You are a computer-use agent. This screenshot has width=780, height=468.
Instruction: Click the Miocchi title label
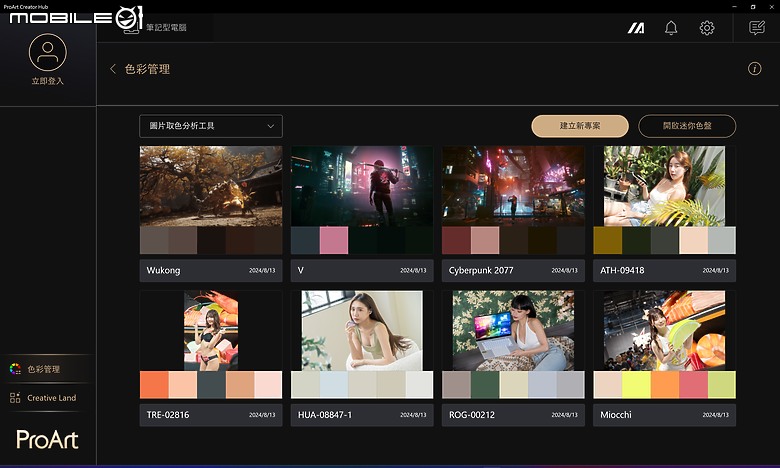[x=616, y=415]
